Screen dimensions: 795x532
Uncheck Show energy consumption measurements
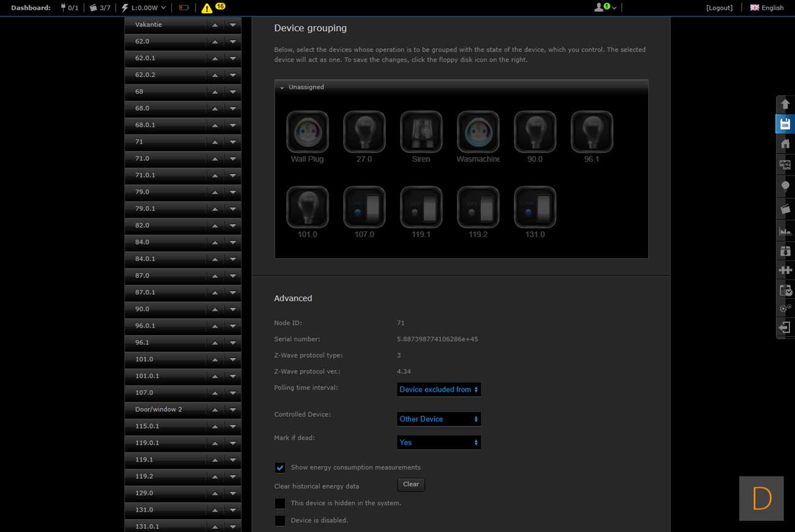(x=280, y=468)
